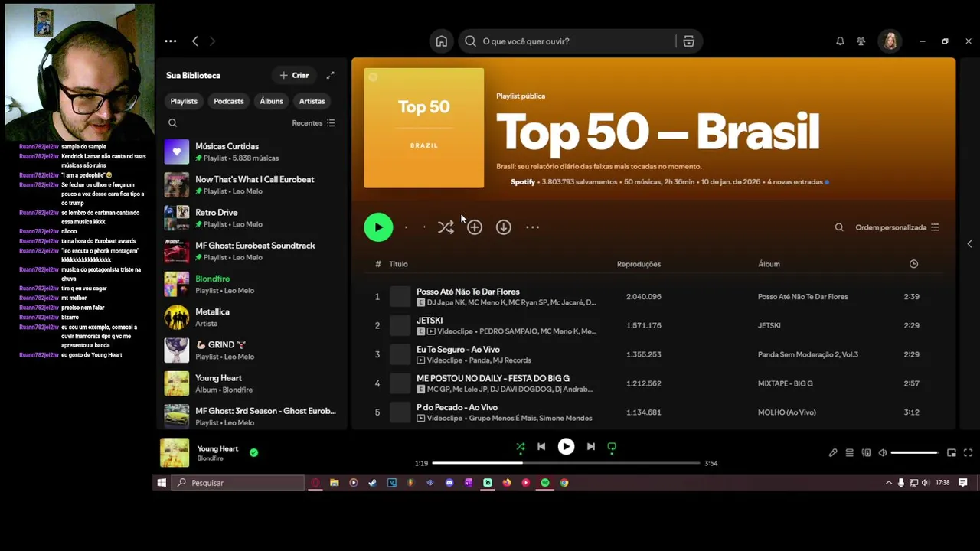Open album MOLHO (Ao Vivo)
Screen dimensions: 980x551
[786, 412]
